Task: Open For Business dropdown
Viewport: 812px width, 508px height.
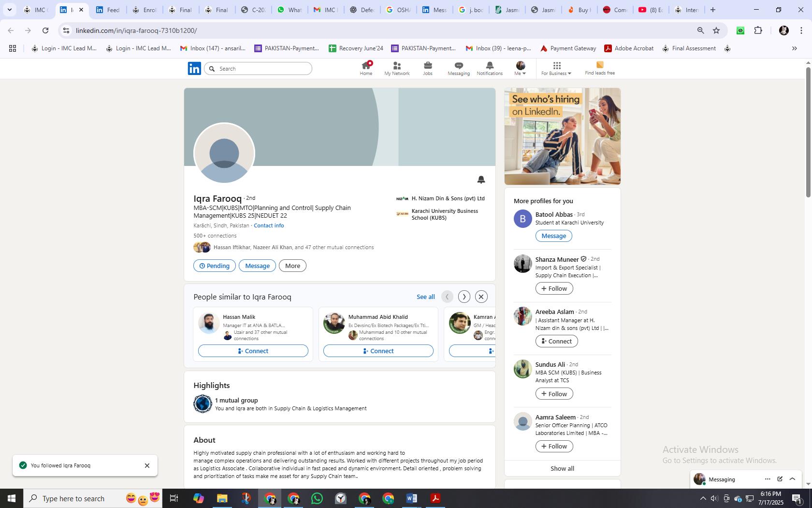Action: (x=556, y=68)
